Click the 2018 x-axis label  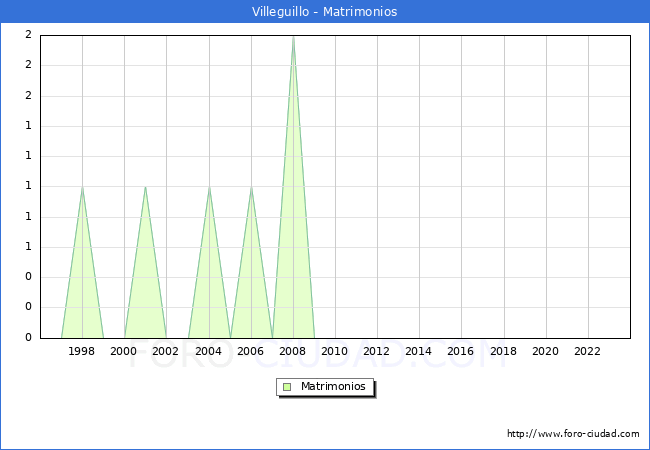pyautogui.click(x=503, y=351)
